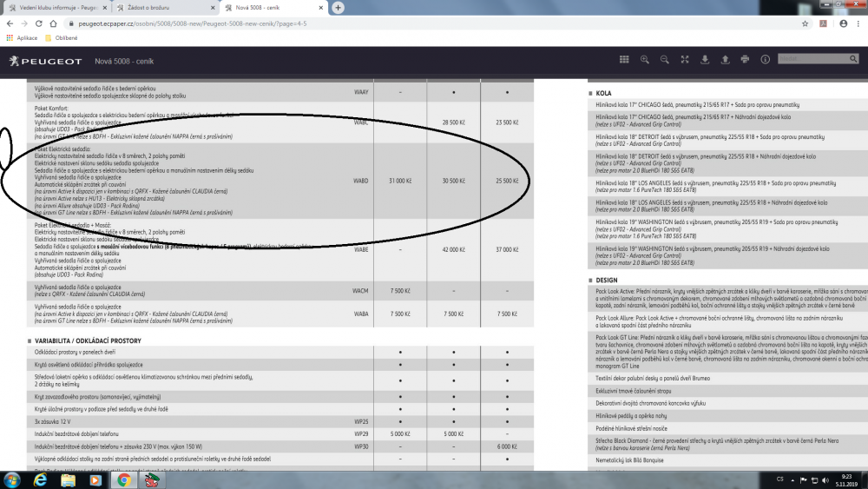Zoom in on the price list
This screenshot has height=489, width=868.
644,59
